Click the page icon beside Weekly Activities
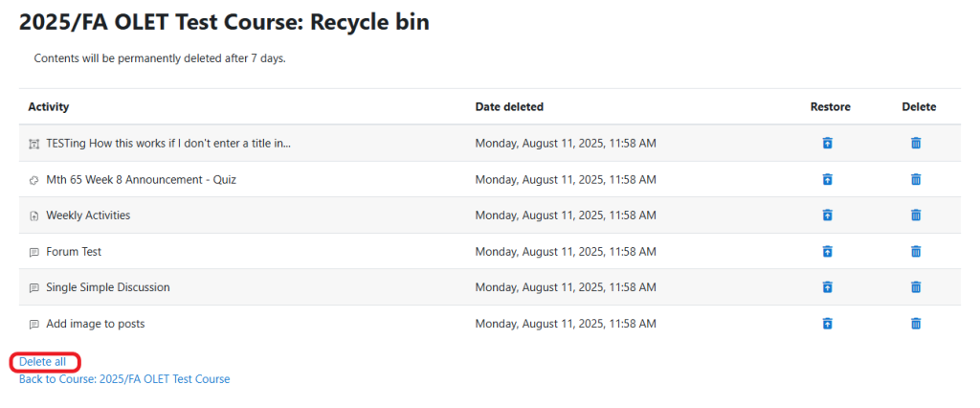980x408 pixels. point(34,216)
